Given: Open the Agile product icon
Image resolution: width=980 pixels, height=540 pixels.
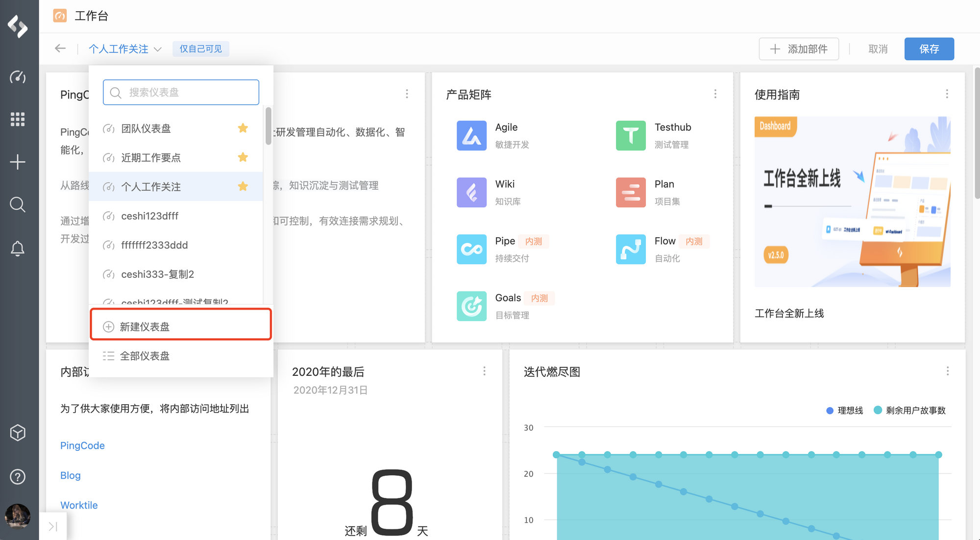Looking at the screenshot, I should 471,135.
